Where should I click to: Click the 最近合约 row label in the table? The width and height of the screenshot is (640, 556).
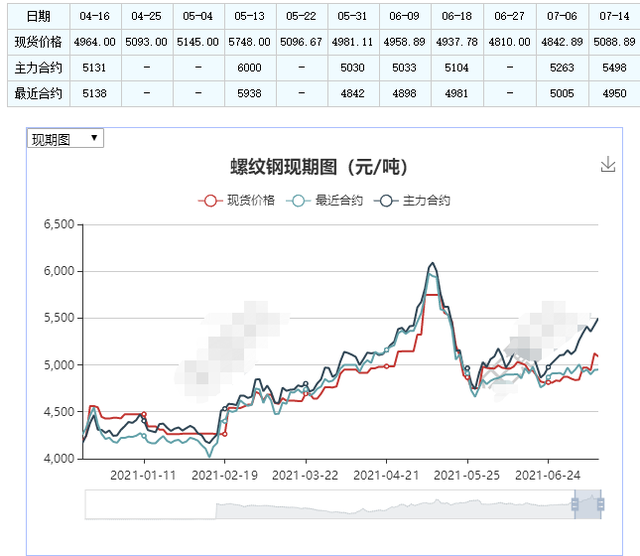tap(38, 94)
